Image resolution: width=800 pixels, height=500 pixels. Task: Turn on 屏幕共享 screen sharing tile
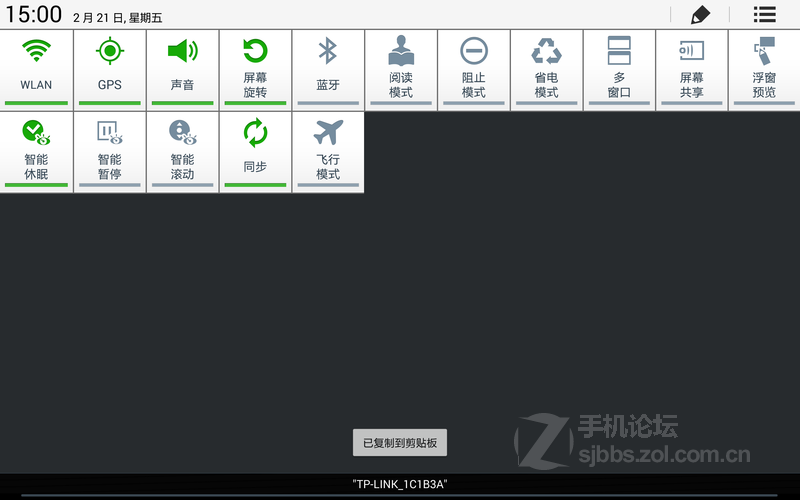coord(692,70)
